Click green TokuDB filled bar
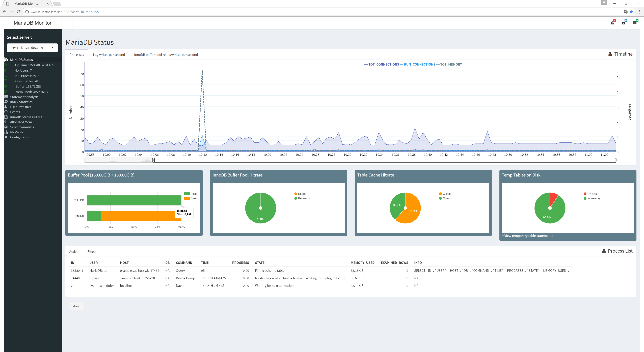 coord(134,200)
